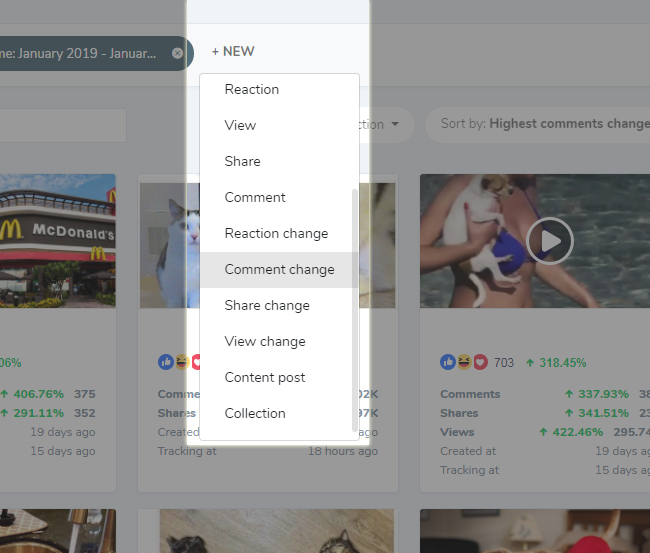This screenshot has height=553, width=650.
Task: Click the haha reaction icon next to 703
Action: tap(464, 362)
